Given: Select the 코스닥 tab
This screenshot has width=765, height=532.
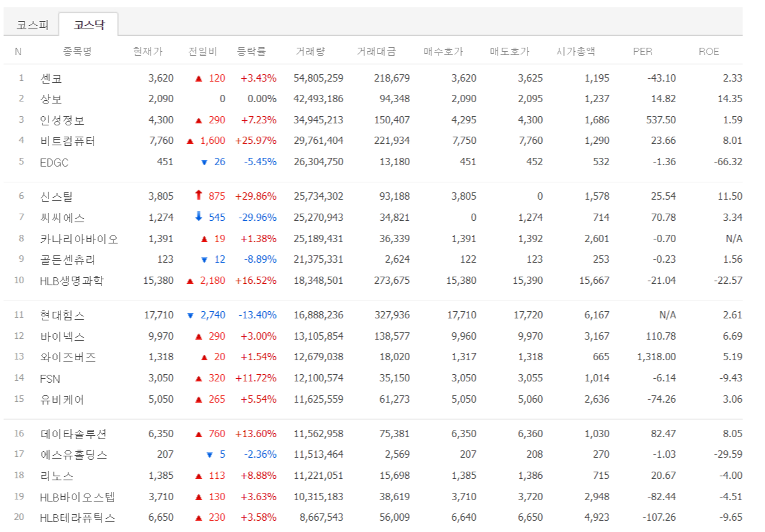Looking at the screenshot, I should pyautogui.click(x=89, y=25).
